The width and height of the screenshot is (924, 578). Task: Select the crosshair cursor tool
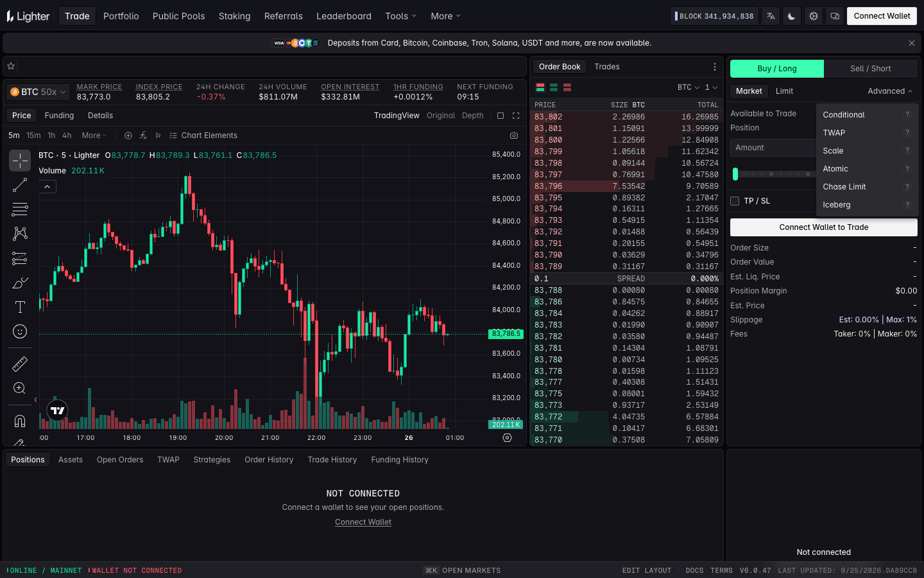pyautogui.click(x=20, y=161)
